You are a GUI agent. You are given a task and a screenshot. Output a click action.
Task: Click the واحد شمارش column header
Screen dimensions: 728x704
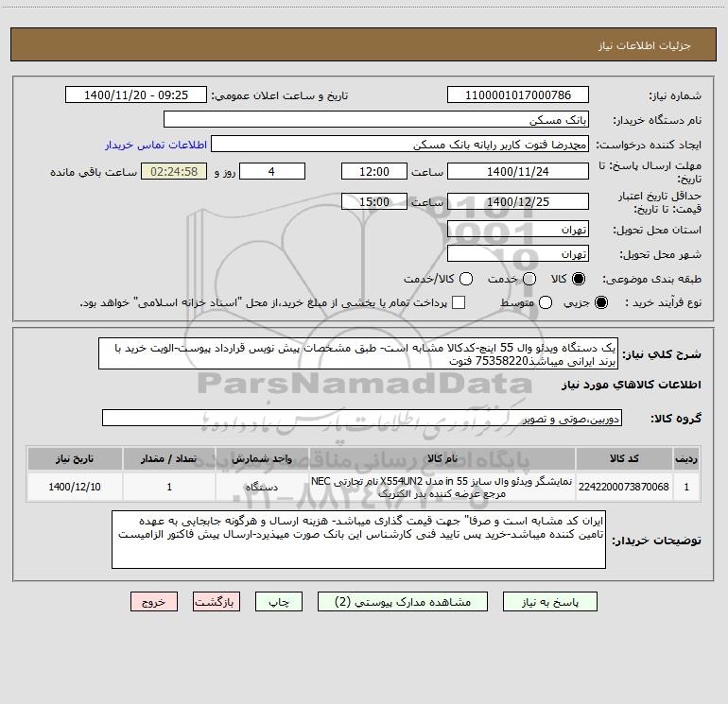[262, 459]
